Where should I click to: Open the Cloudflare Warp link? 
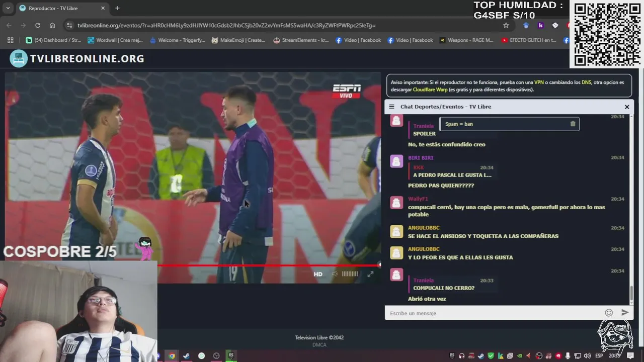point(430,89)
